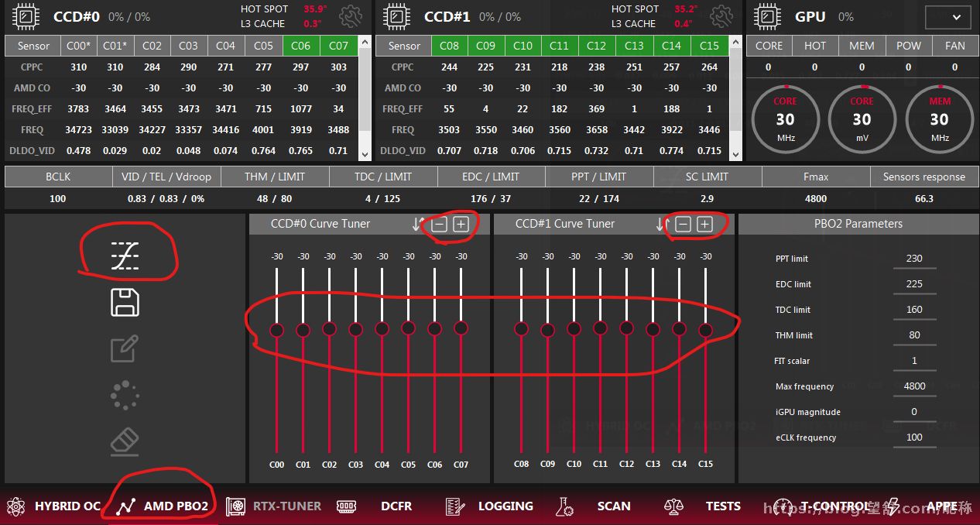This screenshot has height=525, width=980.
Task: Select the C07 column header in CCD#0
Action: point(339,46)
